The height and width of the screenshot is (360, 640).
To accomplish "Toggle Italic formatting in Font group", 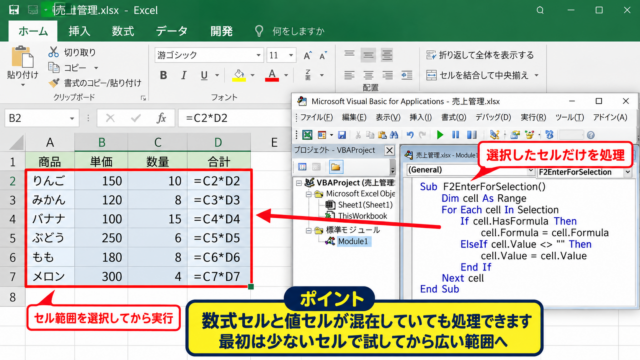I will click(x=184, y=75).
